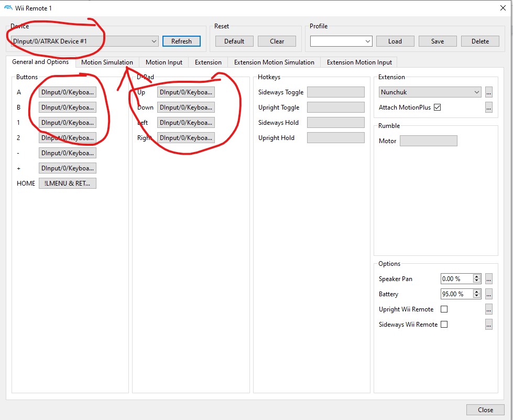
Task: Click the Refresh devices button
Action: [x=181, y=41]
